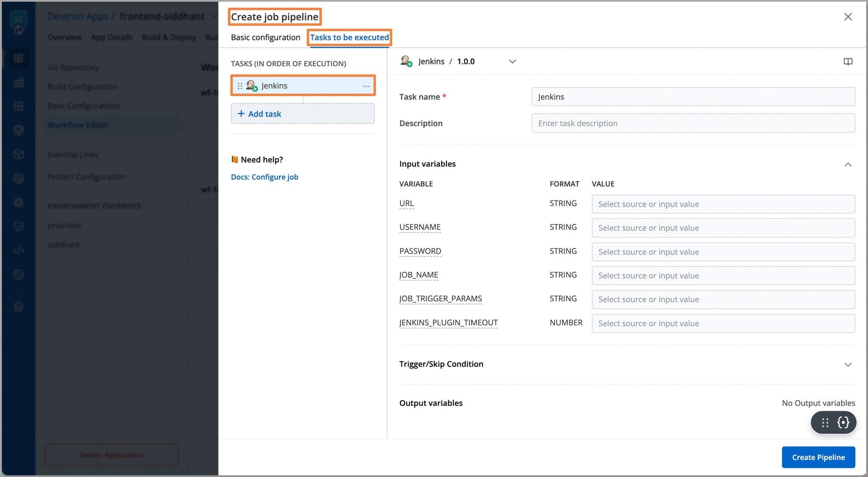Click the Delete Application button in background

point(112,455)
